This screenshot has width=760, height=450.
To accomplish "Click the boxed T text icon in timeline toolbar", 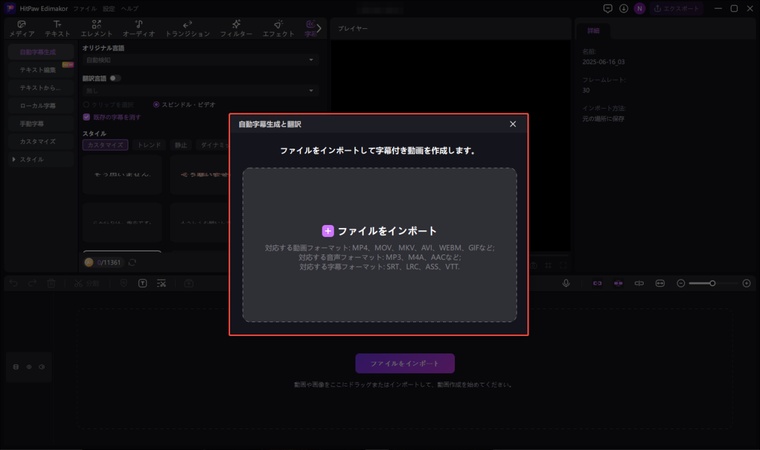I will pyautogui.click(x=142, y=283).
